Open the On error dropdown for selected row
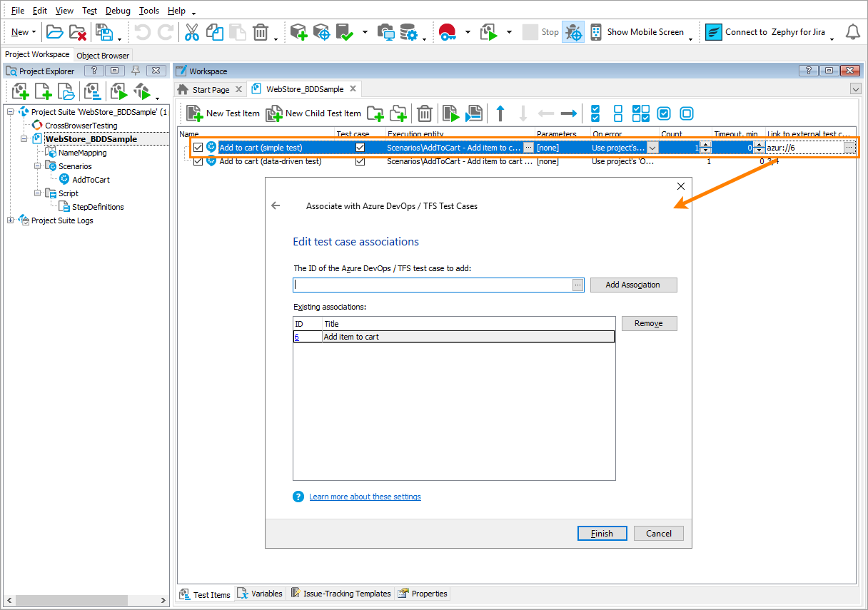 (x=652, y=147)
